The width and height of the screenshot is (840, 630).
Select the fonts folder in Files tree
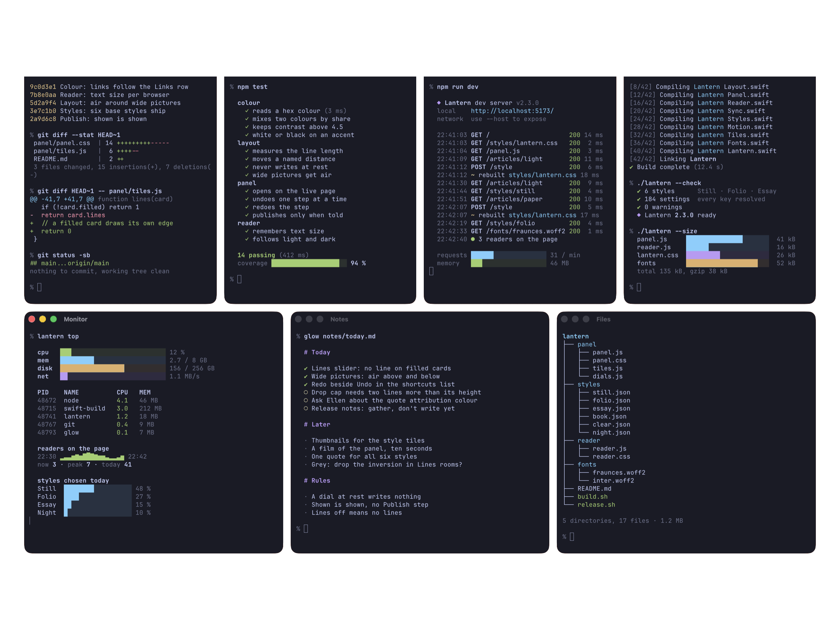tap(587, 464)
